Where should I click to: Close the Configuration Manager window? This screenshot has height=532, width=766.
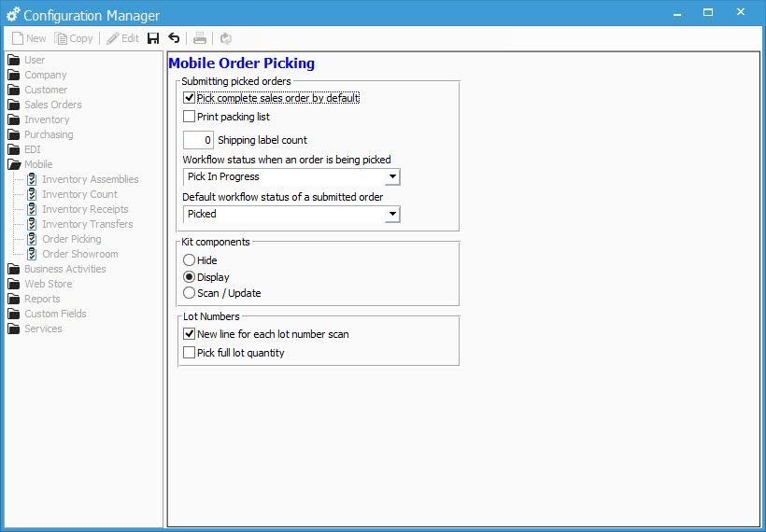[x=741, y=12]
